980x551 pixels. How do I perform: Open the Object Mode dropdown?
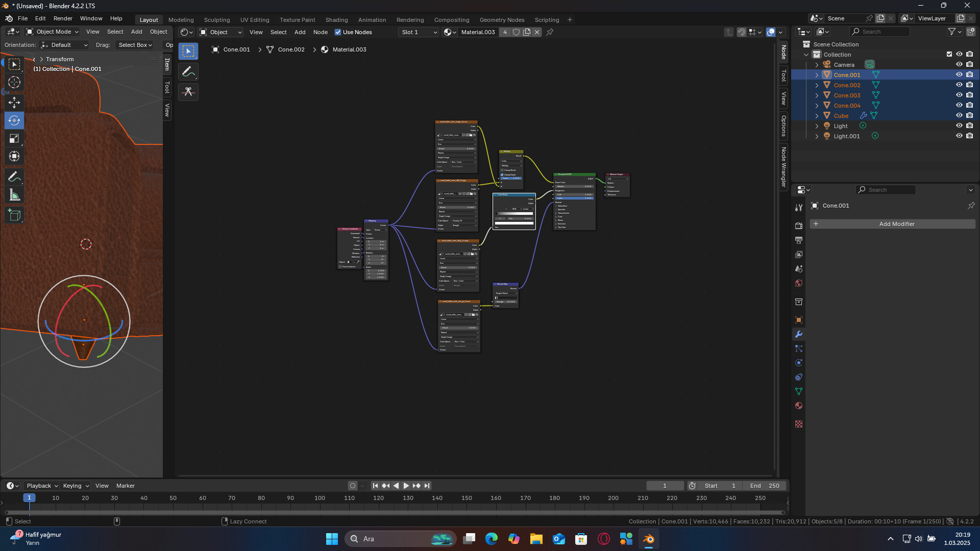click(53, 32)
